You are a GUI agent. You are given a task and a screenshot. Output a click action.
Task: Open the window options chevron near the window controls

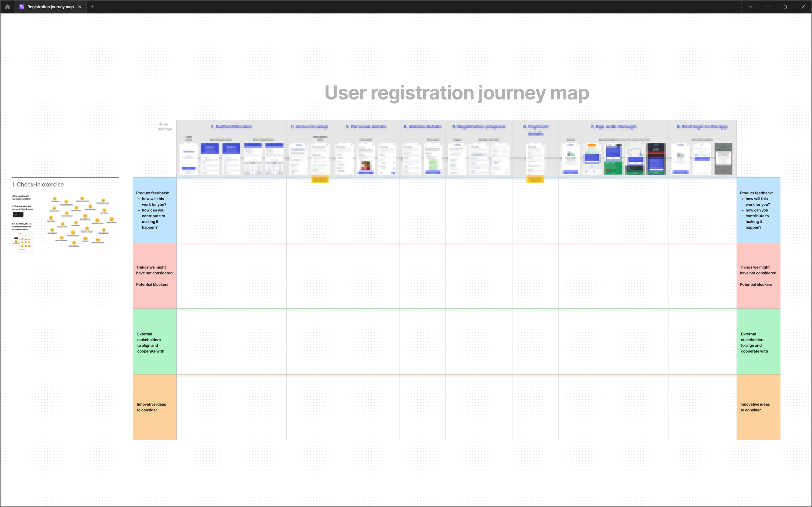751,7
